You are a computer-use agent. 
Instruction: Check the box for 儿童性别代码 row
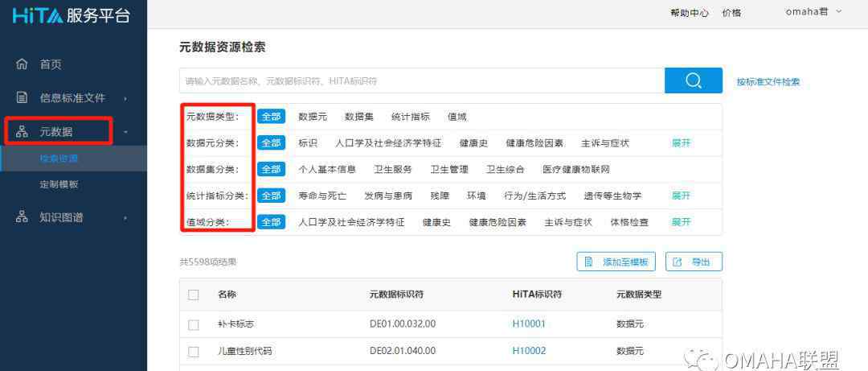click(x=193, y=351)
